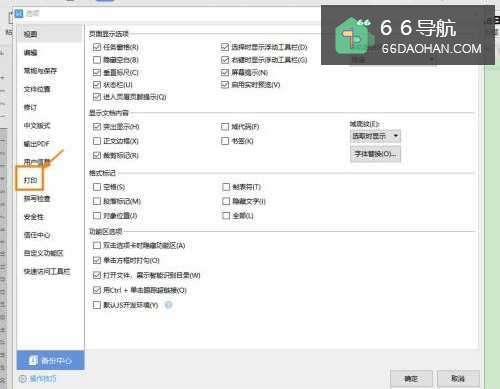Toggle the 正文边框(X) checkbox
500x389 pixels.
point(97,141)
